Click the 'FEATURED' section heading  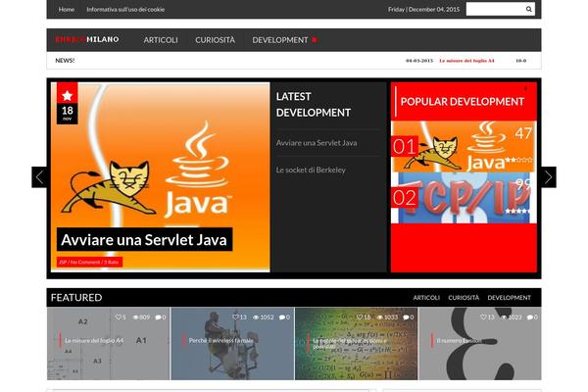click(x=76, y=298)
